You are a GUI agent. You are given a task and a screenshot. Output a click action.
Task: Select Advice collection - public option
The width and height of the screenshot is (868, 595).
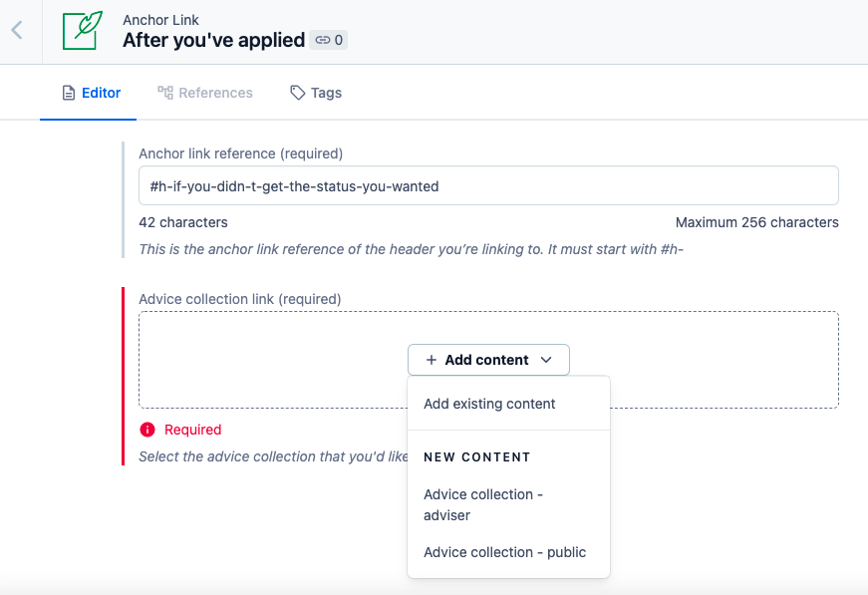click(504, 552)
